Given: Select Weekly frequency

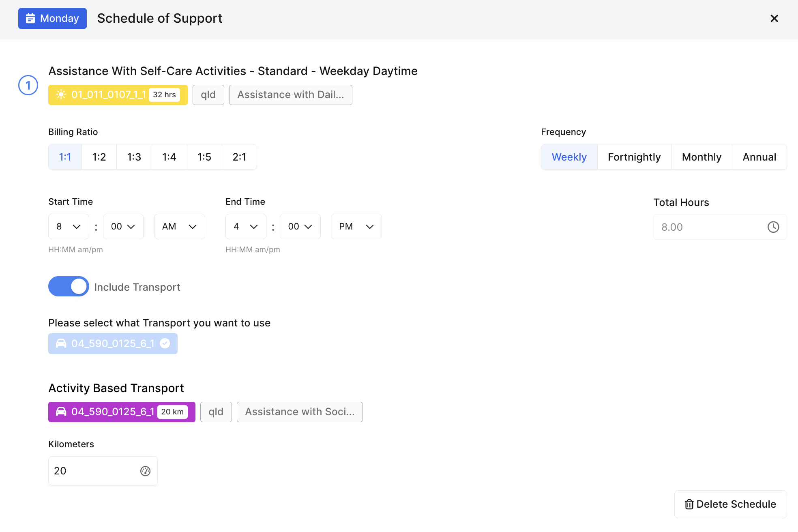Looking at the screenshot, I should [569, 157].
